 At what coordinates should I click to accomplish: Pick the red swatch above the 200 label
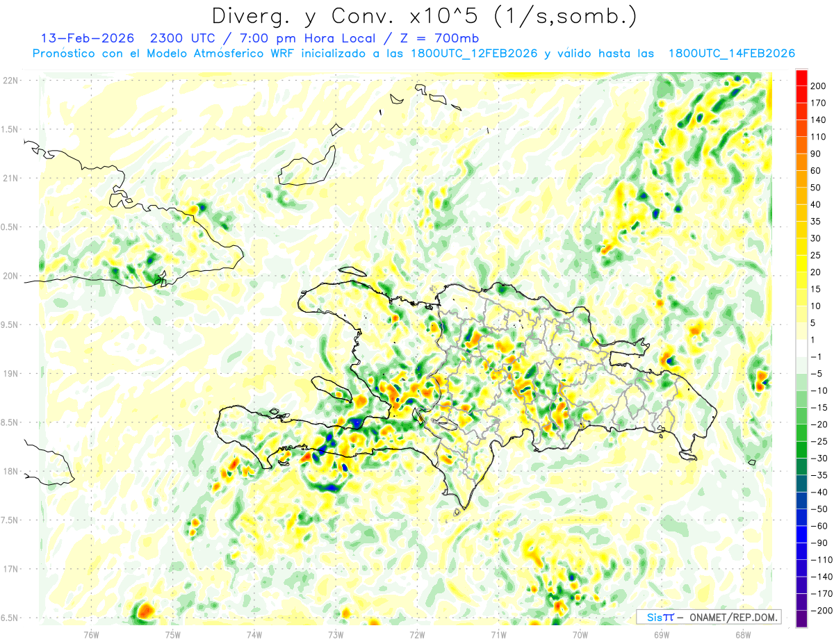[801, 78]
